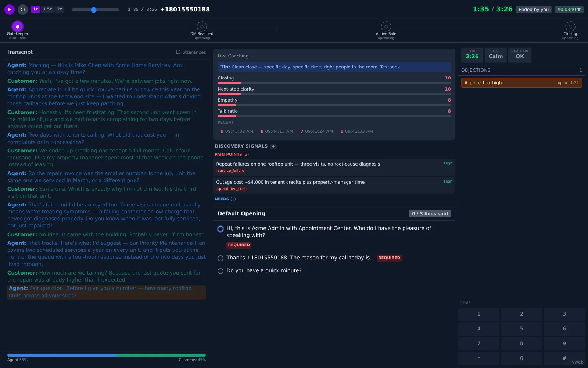Click the '0 / 3 lines said' badge
Screen dimensions: 588x368
coord(430,214)
